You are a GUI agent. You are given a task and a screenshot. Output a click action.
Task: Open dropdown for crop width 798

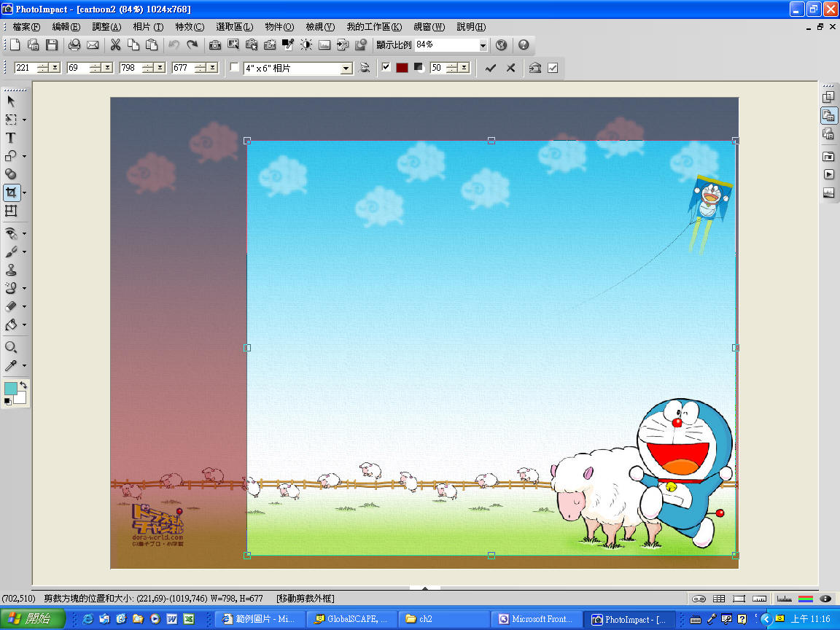pos(160,68)
